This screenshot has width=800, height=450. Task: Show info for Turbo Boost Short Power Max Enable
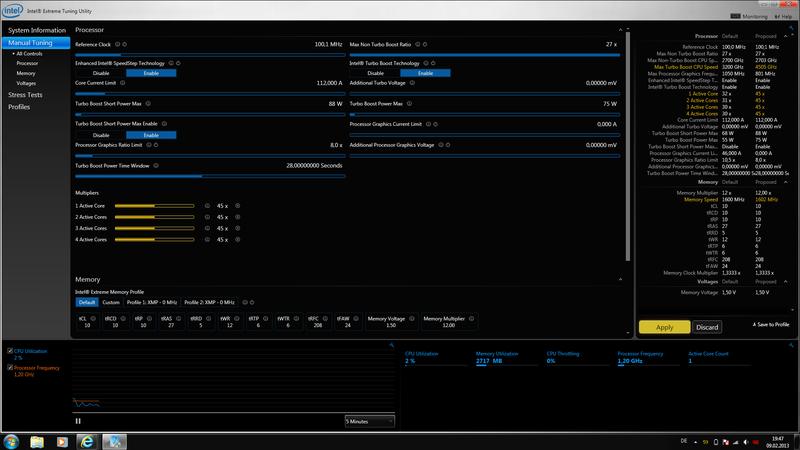tap(164, 123)
